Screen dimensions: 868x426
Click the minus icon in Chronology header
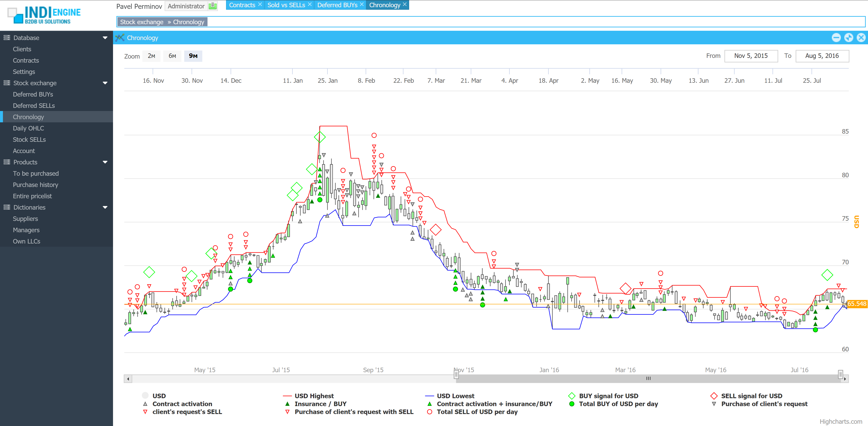pyautogui.click(x=836, y=38)
